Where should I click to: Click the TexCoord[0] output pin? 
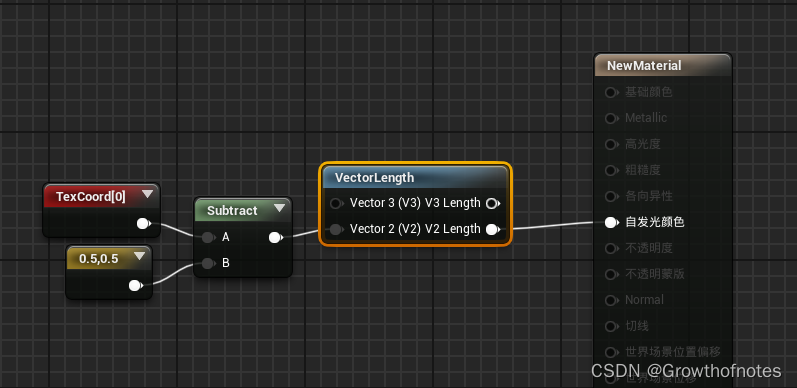tap(144, 223)
